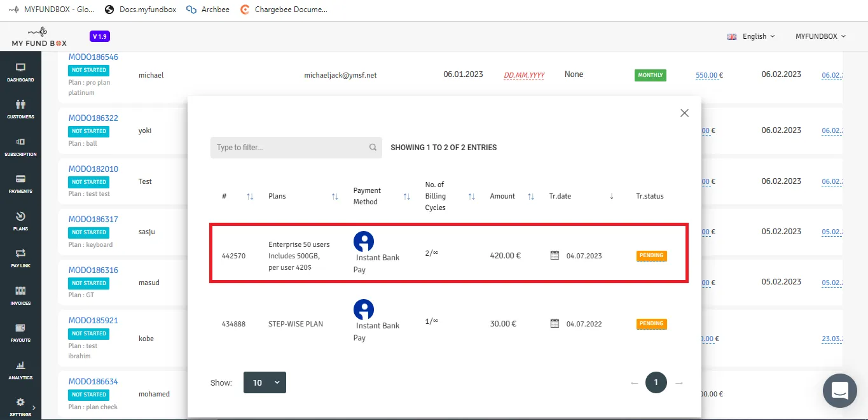
Task: Click Instant Bank Pay logo for 442570
Action: point(364,241)
